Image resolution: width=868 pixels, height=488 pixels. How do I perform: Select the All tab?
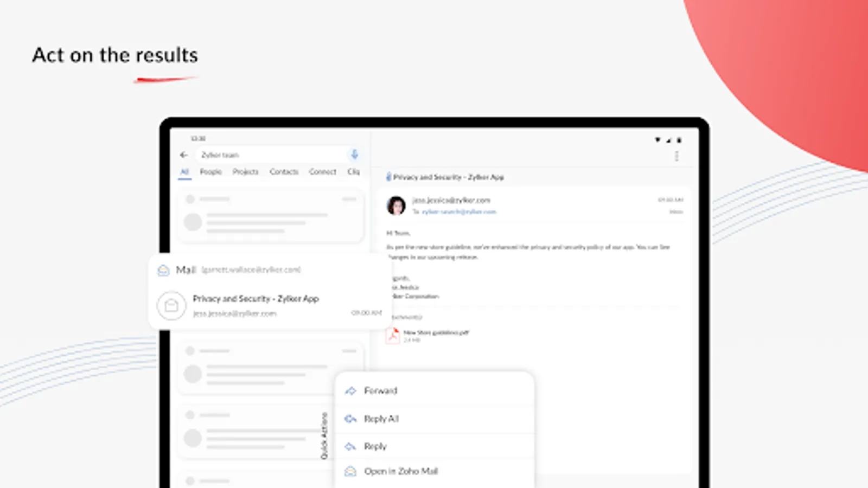pos(184,172)
